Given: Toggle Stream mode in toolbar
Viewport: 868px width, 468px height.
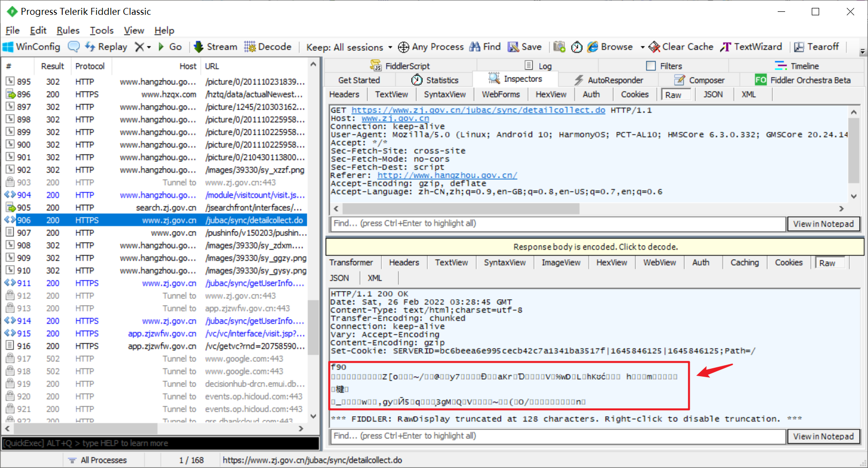Looking at the screenshot, I should (x=216, y=47).
